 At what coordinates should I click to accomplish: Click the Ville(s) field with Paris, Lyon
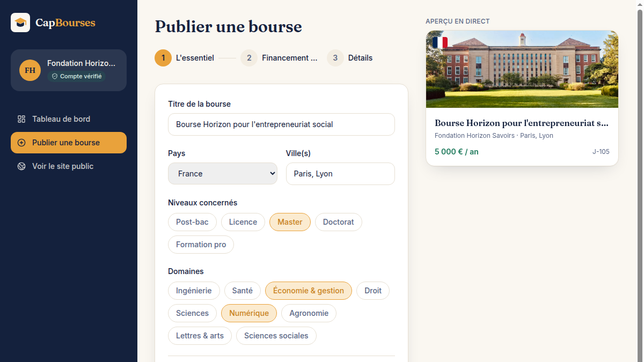(340, 174)
